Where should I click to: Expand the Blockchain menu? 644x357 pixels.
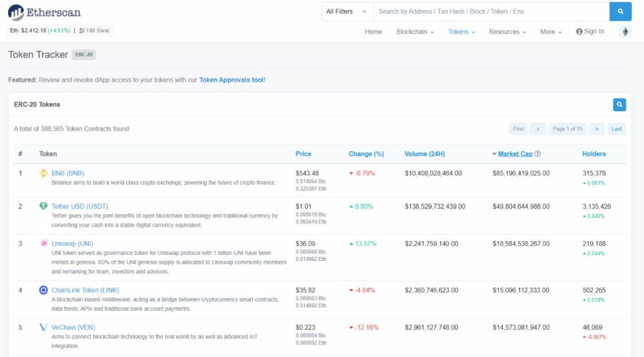point(415,31)
